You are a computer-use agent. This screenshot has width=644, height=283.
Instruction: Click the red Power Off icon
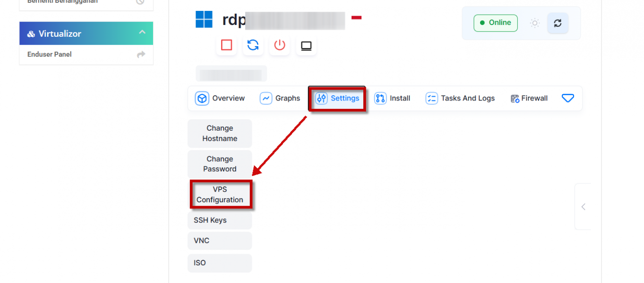(280, 45)
